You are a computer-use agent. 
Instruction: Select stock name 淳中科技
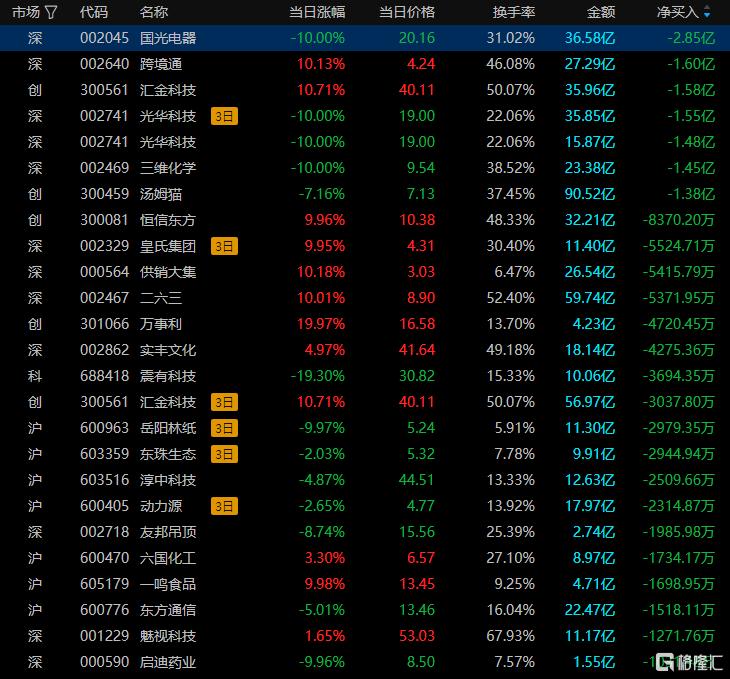[x=168, y=480]
